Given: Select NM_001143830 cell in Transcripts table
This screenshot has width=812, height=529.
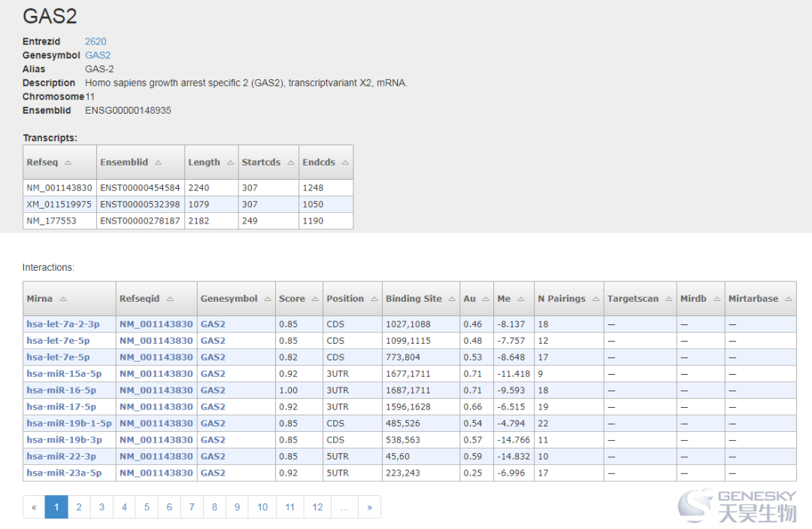Looking at the screenshot, I should tap(59, 188).
